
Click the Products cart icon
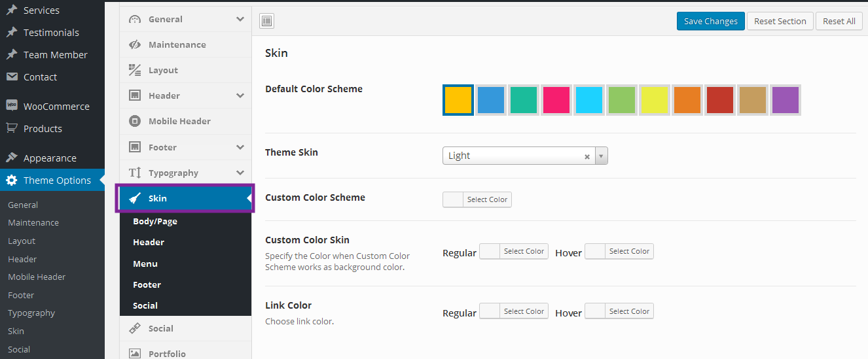[x=12, y=128]
